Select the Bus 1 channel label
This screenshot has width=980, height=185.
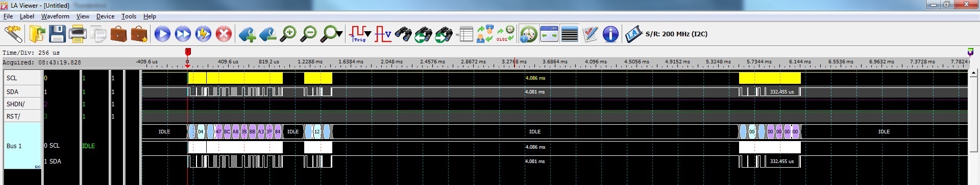pos(14,146)
